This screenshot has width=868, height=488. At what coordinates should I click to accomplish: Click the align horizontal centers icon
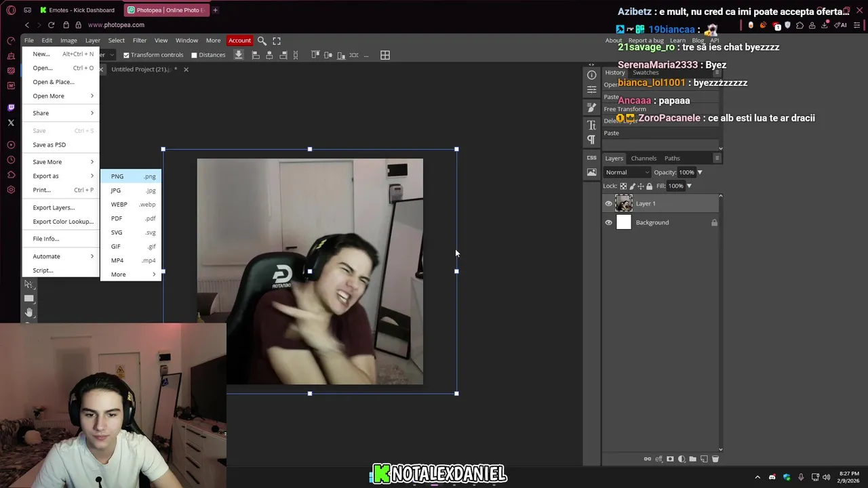[x=269, y=55]
